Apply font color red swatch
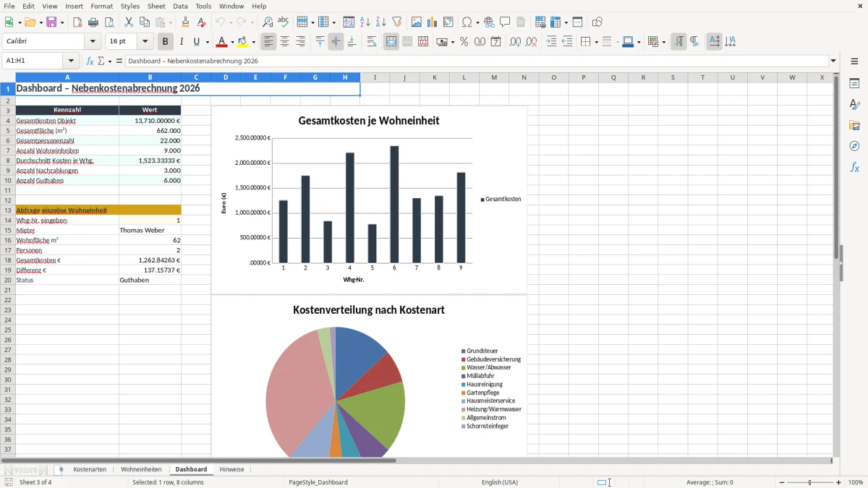868x488 pixels. (x=222, y=42)
